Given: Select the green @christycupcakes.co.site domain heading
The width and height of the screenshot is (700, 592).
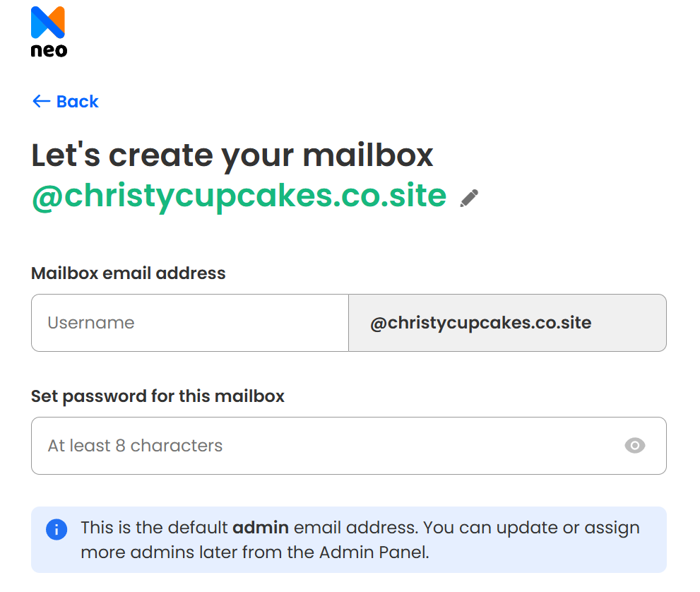Looking at the screenshot, I should pyautogui.click(x=237, y=196).
